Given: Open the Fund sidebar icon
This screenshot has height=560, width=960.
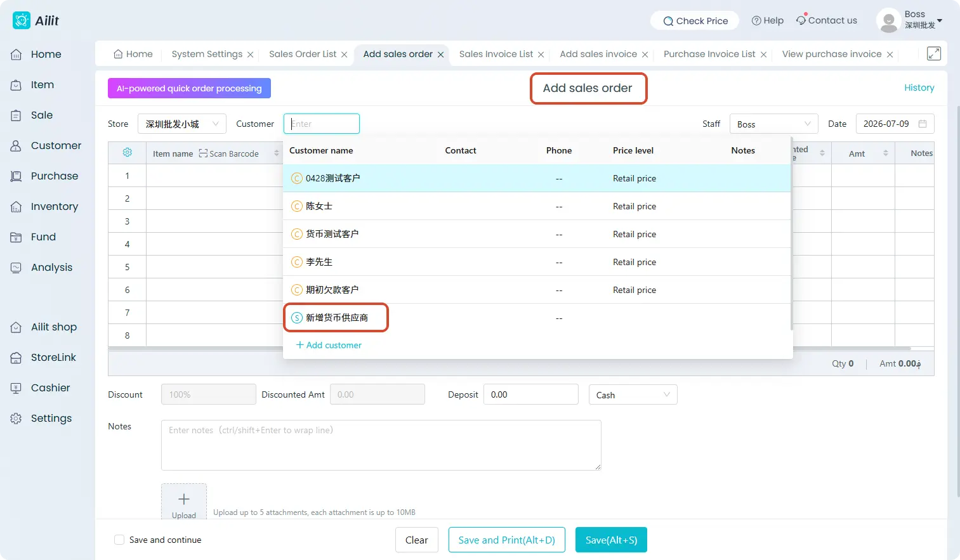Looking at the screenshot, I should coord(16,237).
